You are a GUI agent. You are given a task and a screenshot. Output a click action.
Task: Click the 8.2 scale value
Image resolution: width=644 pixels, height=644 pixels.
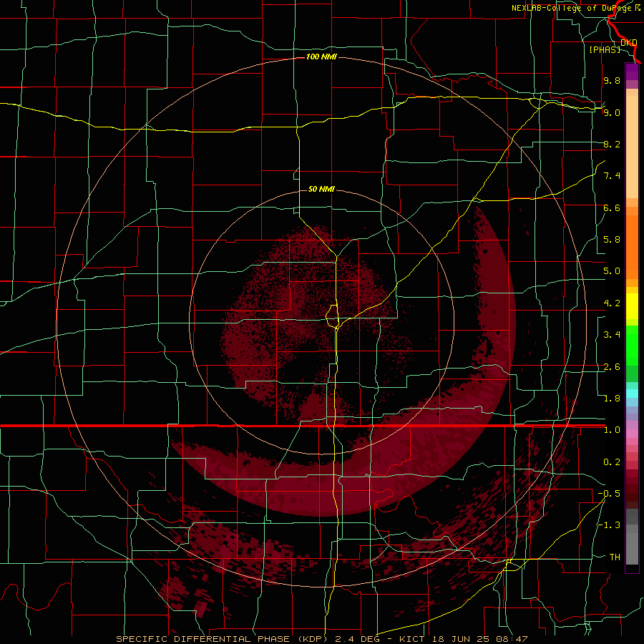612,144
